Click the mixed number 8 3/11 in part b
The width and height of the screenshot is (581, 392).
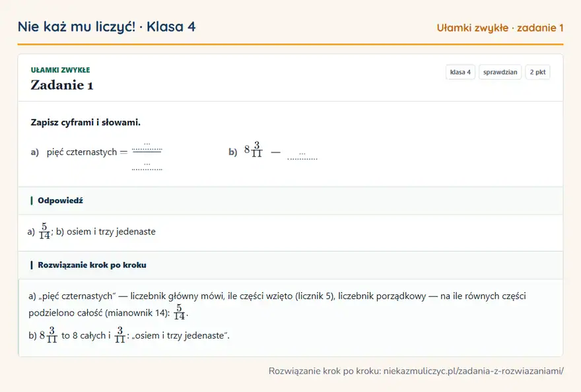[254, 149]
